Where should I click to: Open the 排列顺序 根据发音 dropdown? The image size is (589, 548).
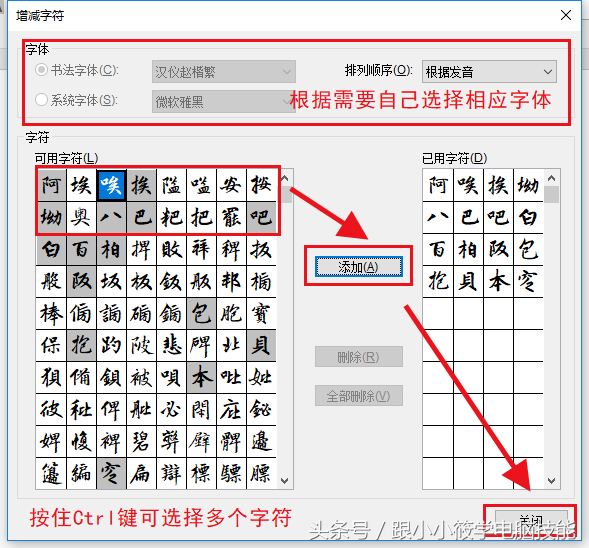click(x=489, y=71)
